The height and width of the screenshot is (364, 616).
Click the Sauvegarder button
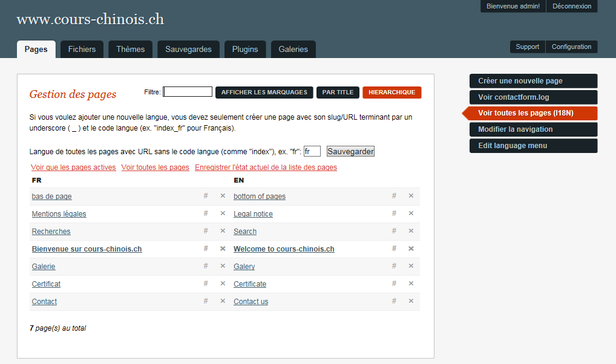click(x=350, y=151)
